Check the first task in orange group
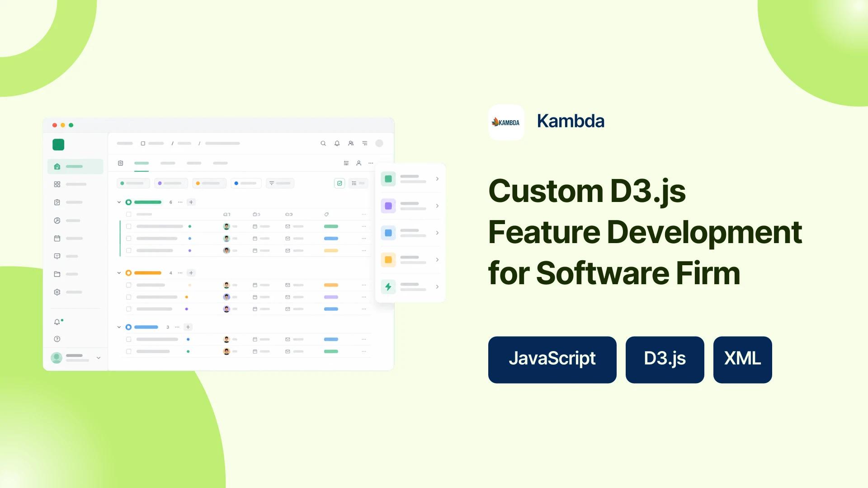The height and width of the screenshot is (488, 868). 129,285
